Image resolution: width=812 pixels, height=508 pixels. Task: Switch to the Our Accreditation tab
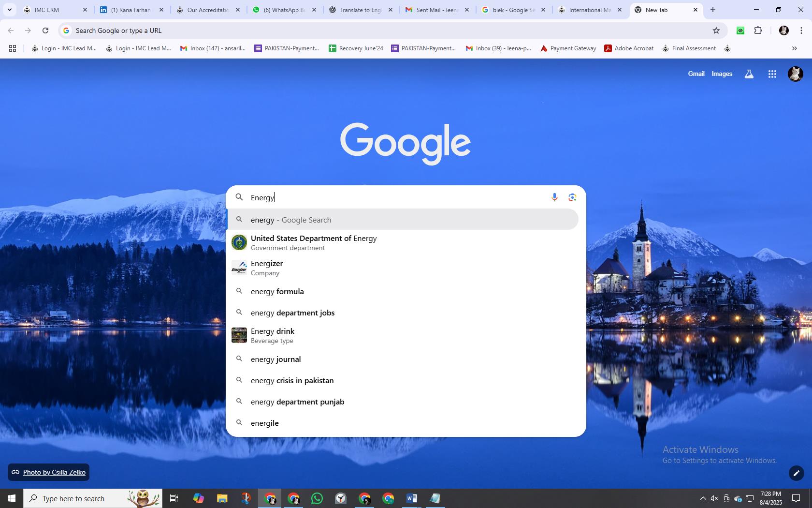(208, 10)
